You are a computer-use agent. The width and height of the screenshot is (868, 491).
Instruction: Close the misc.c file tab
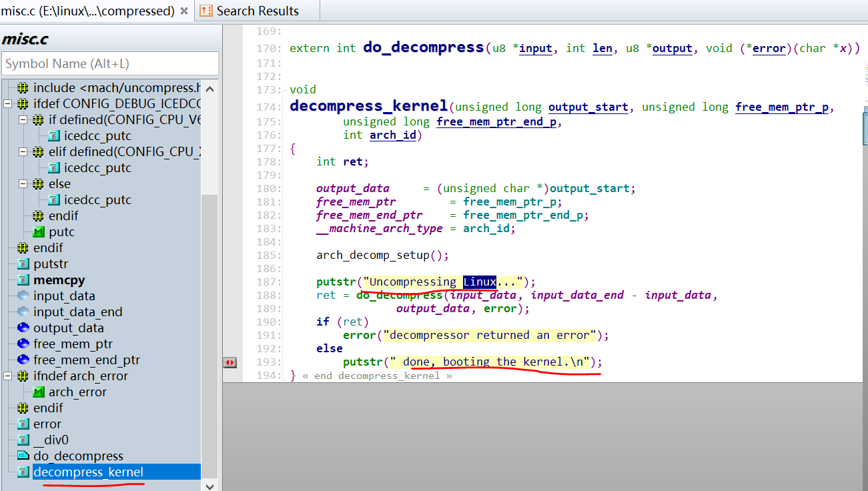[x=184, y=11]
